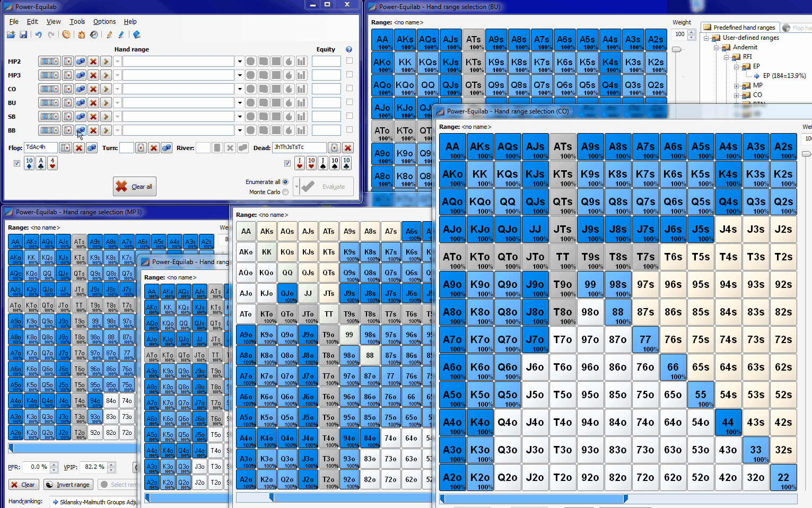Open the File menu
Viewport: 812px width, 508px height.
14,22
